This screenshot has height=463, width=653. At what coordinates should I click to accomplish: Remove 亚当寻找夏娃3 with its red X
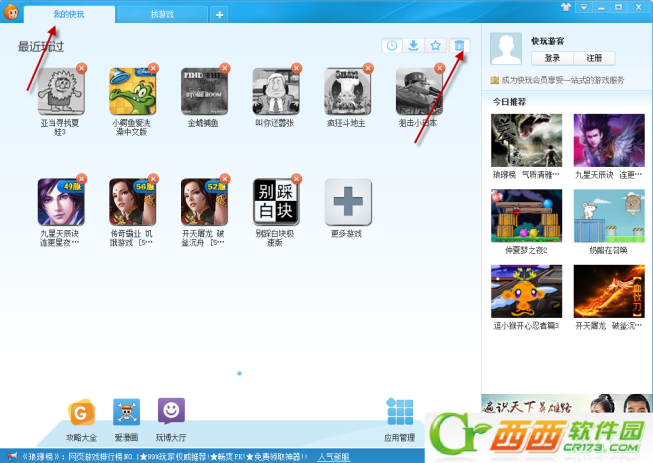click(x=82, y=68)
